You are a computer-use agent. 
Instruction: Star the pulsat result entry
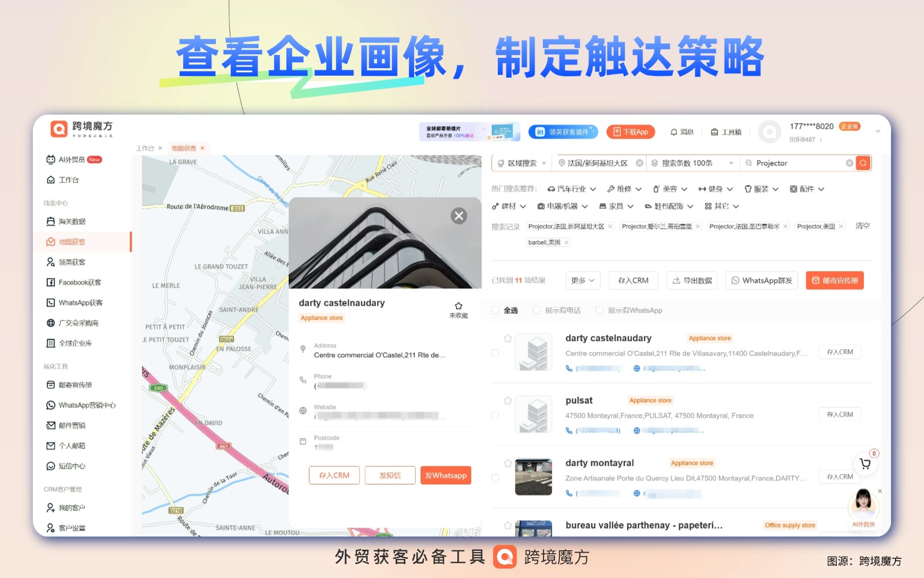pyautogui.click(x=508, y=401)
